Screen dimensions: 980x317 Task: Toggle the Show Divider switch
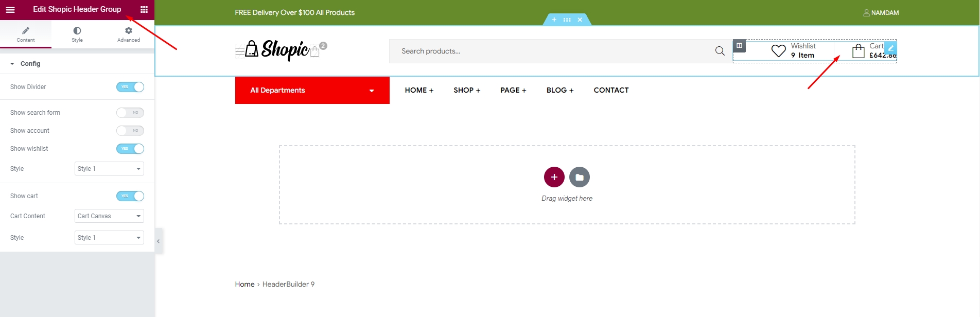(x=130, y=87)
